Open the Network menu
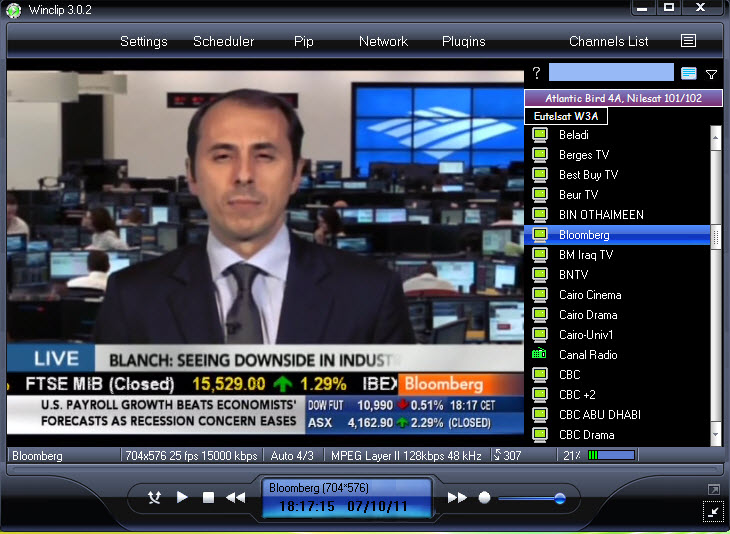This screenshot has height=534, width=730. (x=383, y=41)
